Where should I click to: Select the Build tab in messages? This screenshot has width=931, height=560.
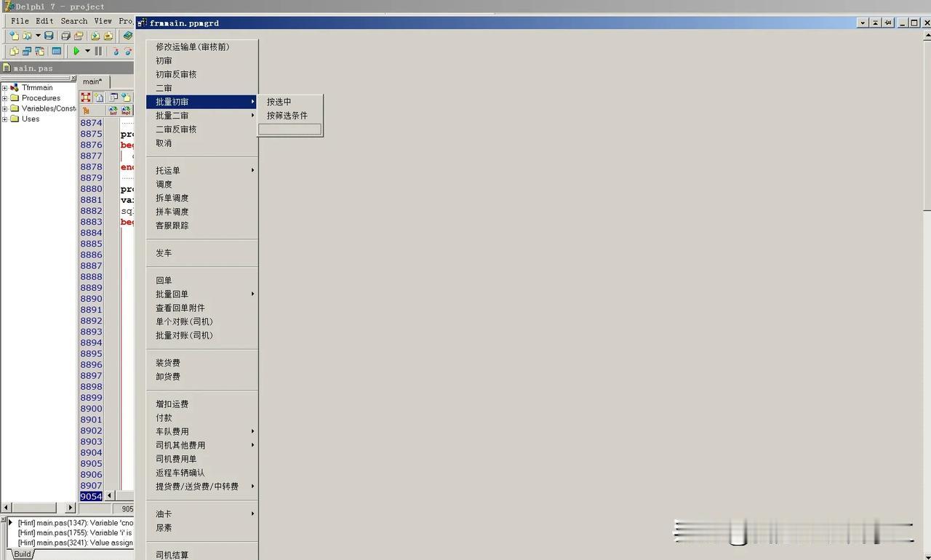(23, 554)
